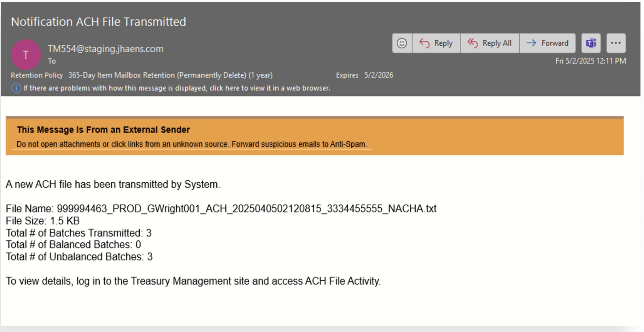The width and height of the screenshot is (644, 332).
Task: Click the pink sender avatar with letter T
Action: tap(26, 55)
